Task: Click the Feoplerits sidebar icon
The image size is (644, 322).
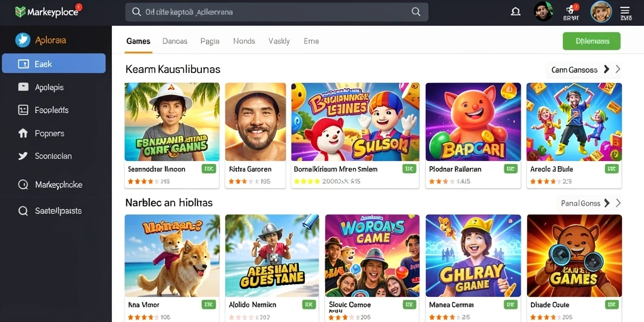Action: tap(23, 109)
